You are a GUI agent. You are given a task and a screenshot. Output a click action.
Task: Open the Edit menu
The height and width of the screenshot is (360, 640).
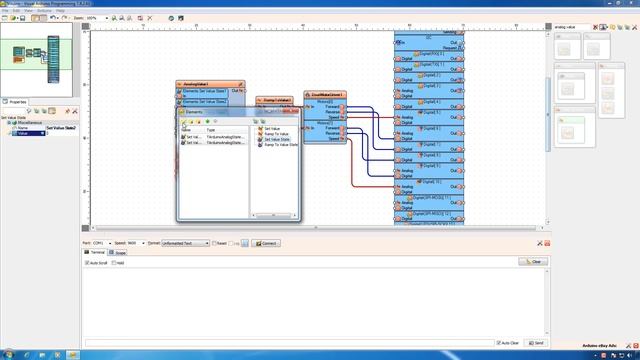16,11
